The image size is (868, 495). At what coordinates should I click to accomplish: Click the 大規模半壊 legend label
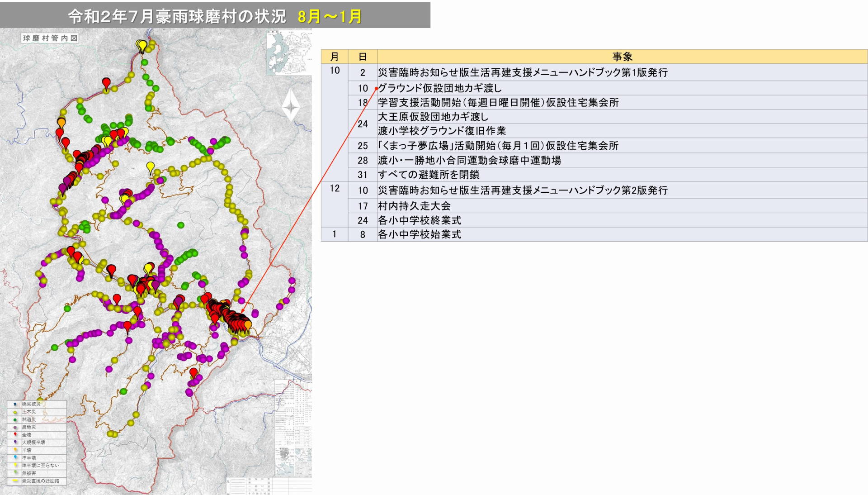coord(34,443)
